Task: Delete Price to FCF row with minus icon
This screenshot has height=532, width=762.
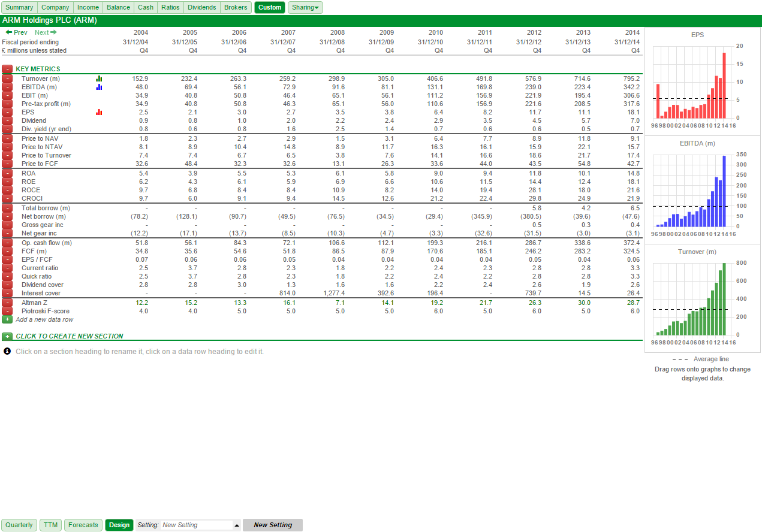Action: [x=7, y=164]
